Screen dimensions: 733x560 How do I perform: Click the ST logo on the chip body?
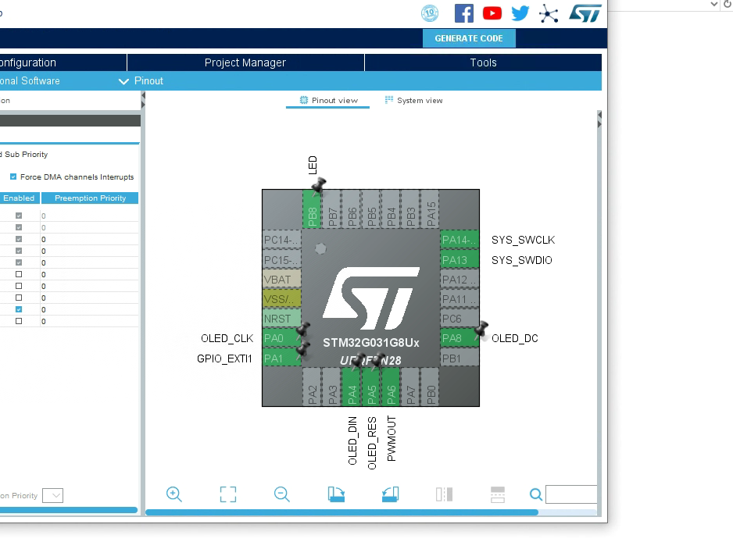pyautogui.click(x=371, y=298)
